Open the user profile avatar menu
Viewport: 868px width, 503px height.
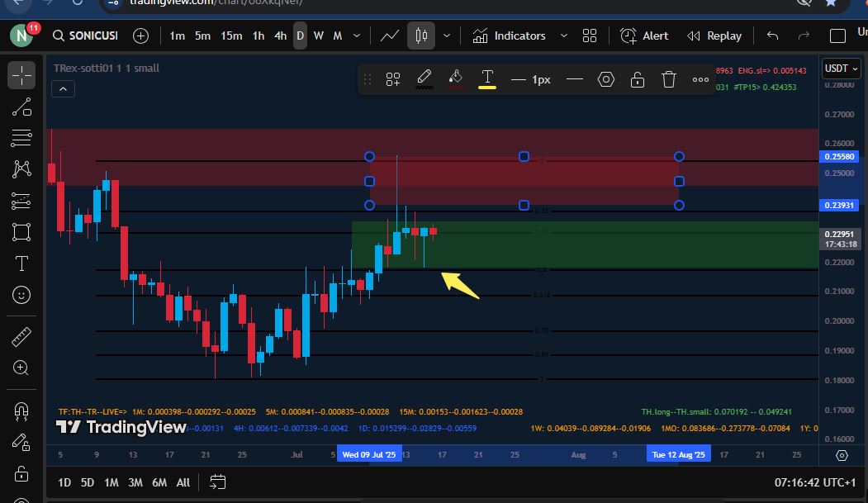pos(21,36)
